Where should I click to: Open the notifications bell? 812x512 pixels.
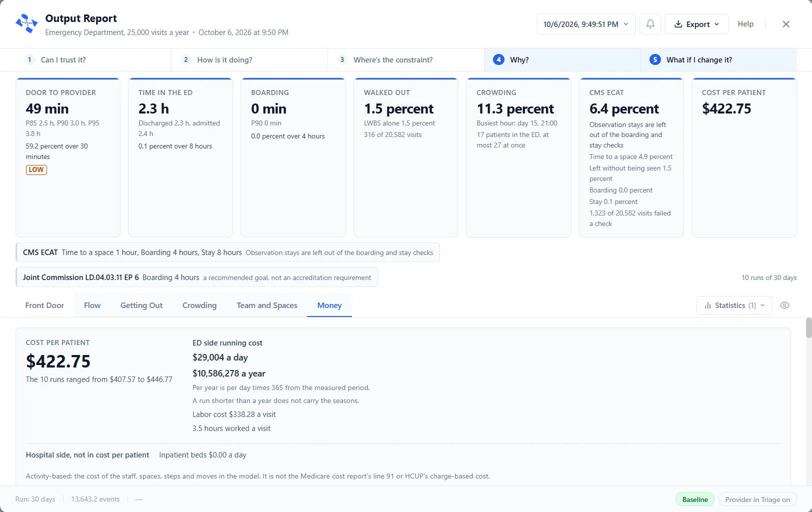(650, 24)
